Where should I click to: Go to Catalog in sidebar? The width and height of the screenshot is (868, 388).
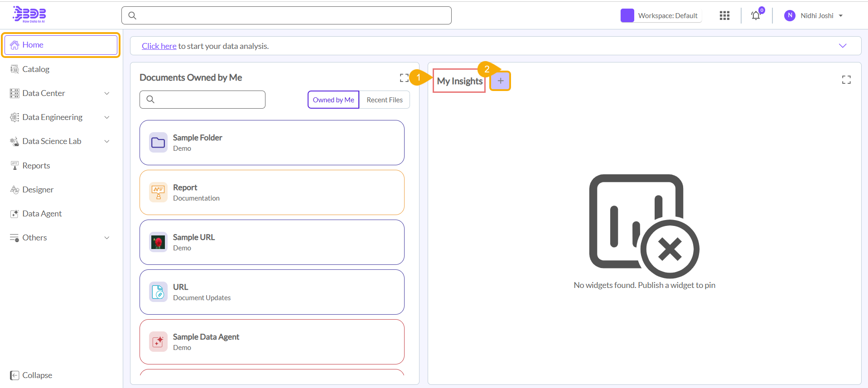(x=36, y=69)
